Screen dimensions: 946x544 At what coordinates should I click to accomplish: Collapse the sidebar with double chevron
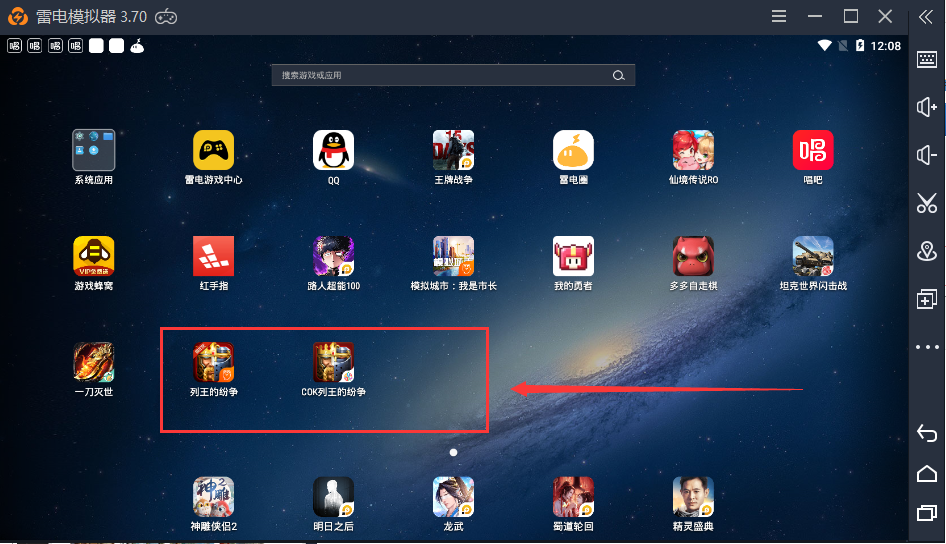click(927, 16)
